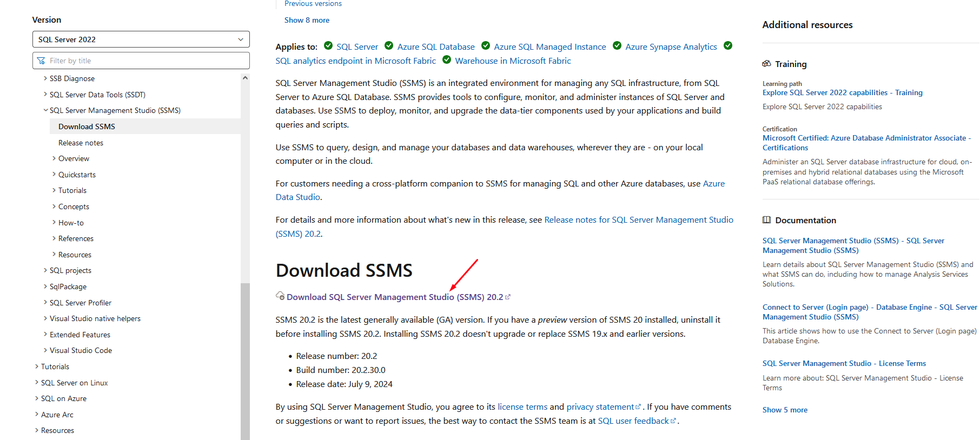Expand Tutorials under SSMS section
This screenshot has width=980, height=440.
point(54,190)
